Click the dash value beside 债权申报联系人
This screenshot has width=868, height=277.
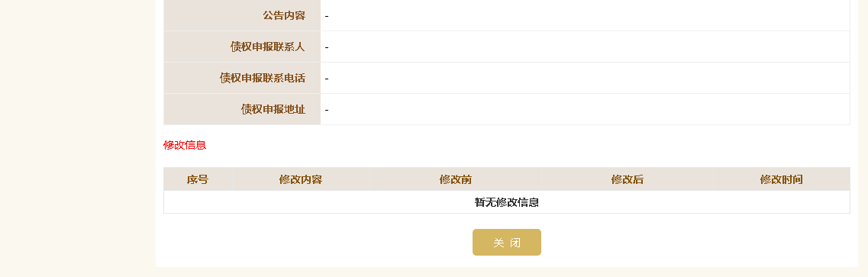(327, 47)
